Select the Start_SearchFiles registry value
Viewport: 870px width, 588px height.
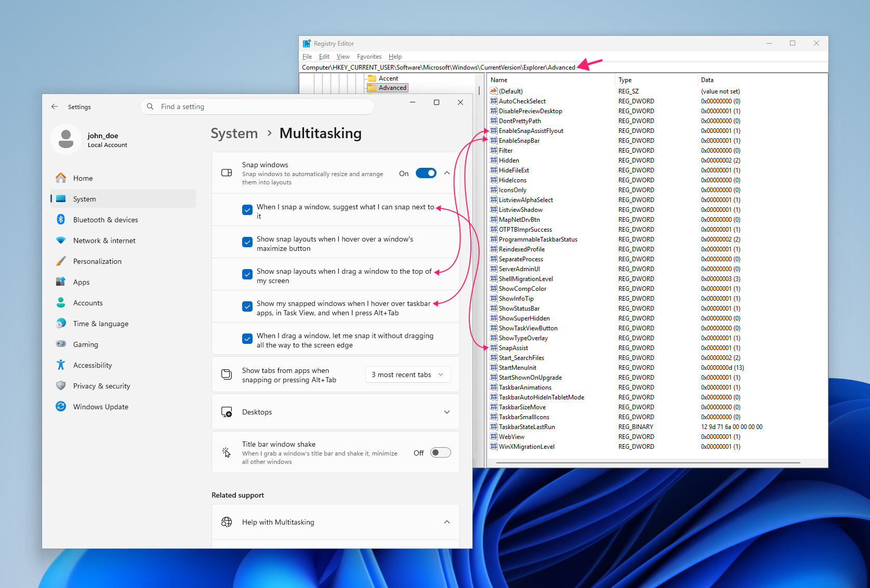[x=521, y=358]
